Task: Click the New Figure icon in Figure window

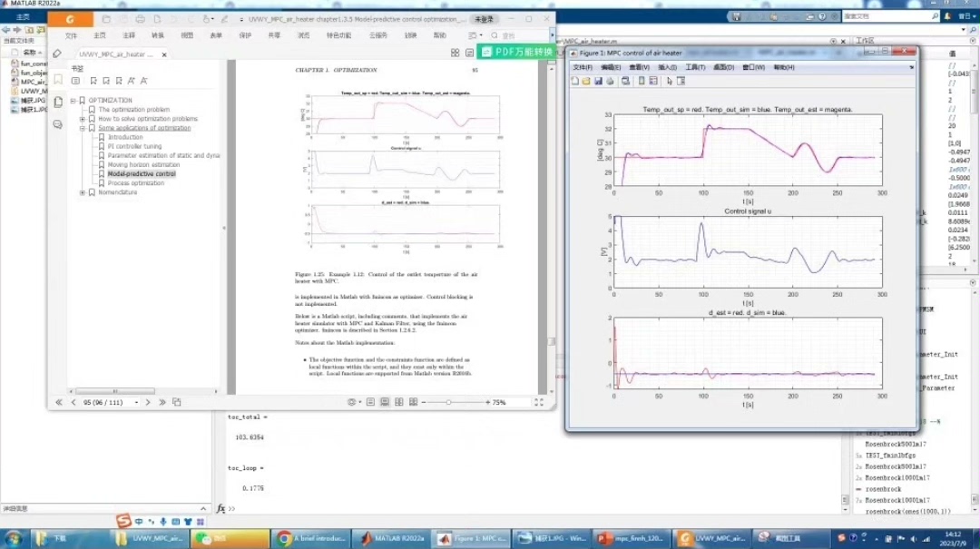Action: click(575, 82)
